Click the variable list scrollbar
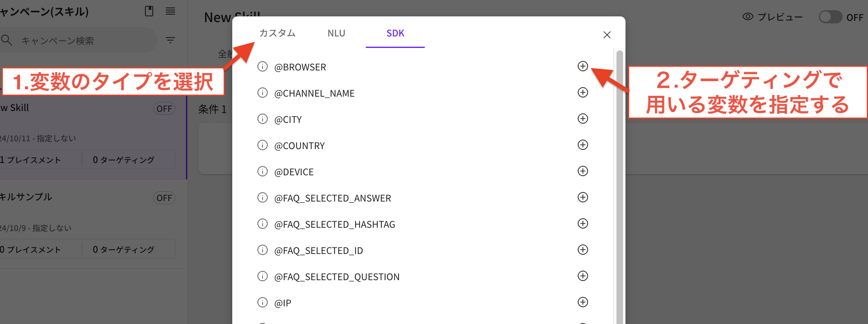This screenshot has height=324, width=868. pos(619,184)
